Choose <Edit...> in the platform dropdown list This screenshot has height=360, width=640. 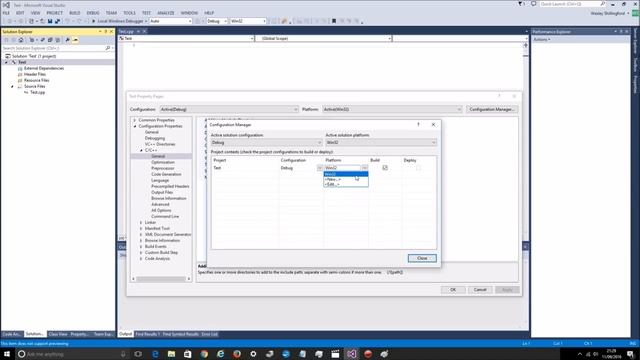[x=346, y=184]
